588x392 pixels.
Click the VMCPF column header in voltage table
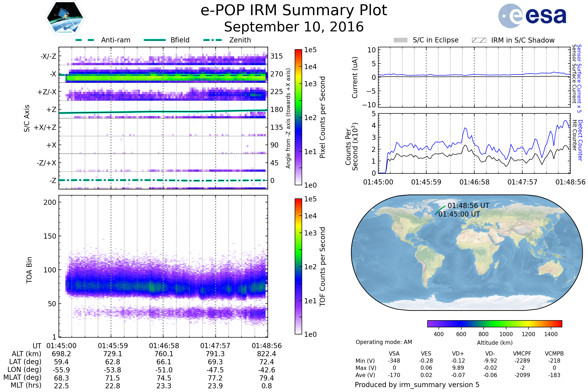pyautogui.click(x=522, y=354)
